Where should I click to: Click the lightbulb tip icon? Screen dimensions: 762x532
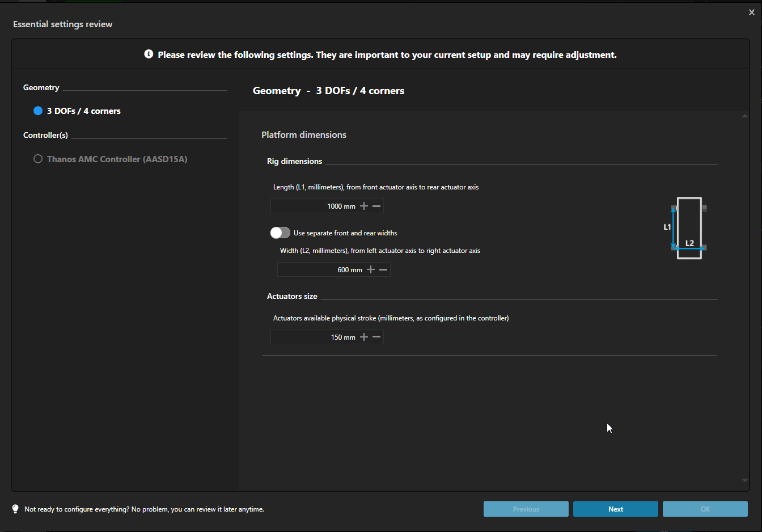tap(15, 509)
